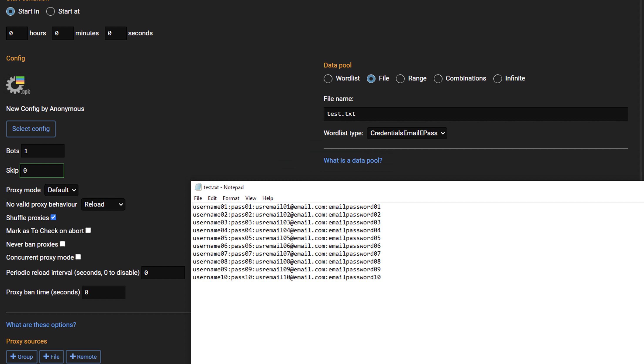644x364 pixels.
Task: Add a proxy Group source
Action: click(22, 357)
